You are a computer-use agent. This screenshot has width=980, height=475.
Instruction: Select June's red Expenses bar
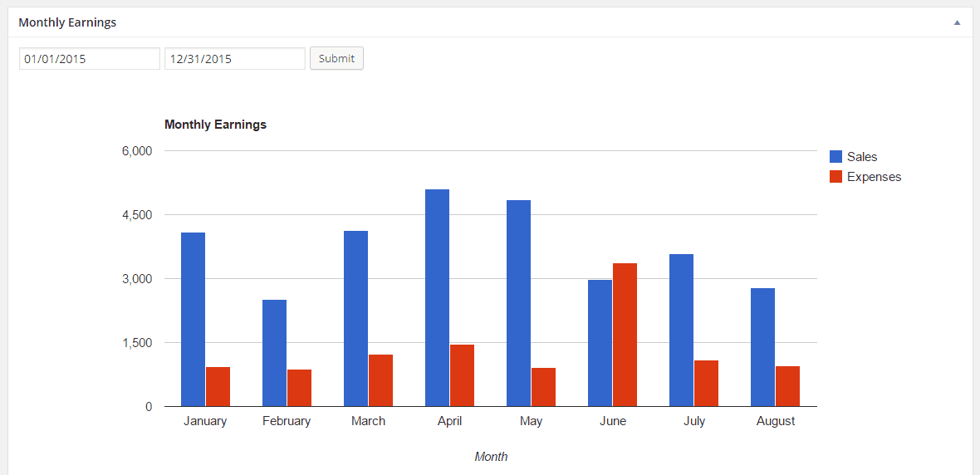coord(625,335)
